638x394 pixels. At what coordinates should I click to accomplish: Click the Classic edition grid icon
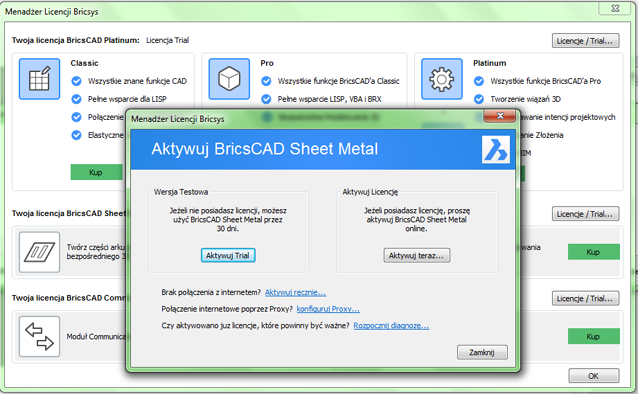click(x=39, y=79)
